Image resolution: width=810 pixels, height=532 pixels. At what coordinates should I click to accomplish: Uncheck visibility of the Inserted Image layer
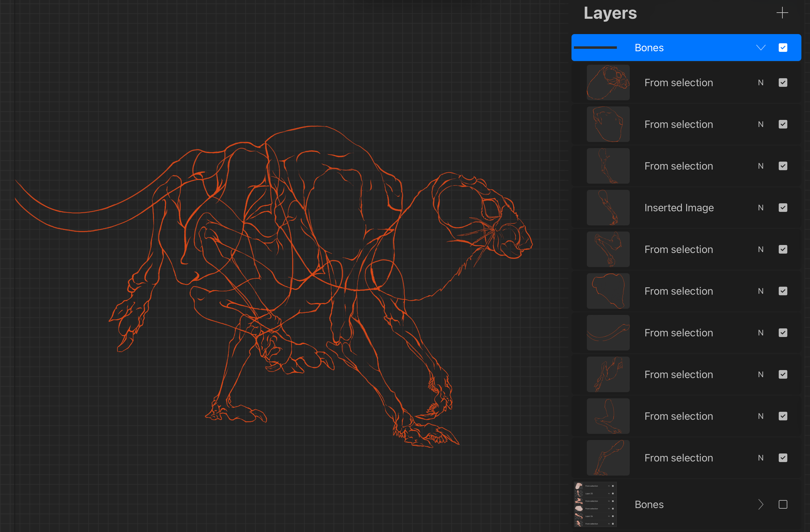point(783,208)
